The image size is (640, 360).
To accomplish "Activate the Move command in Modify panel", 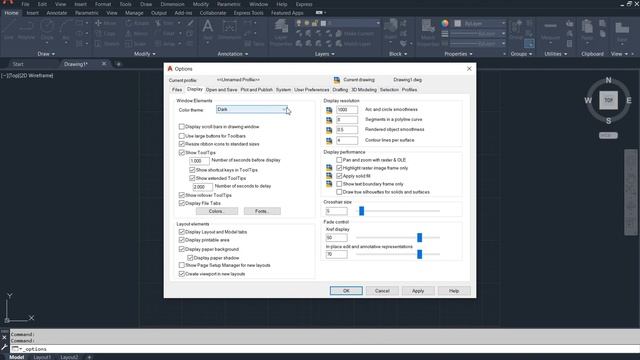I will [x=106, y=23].
